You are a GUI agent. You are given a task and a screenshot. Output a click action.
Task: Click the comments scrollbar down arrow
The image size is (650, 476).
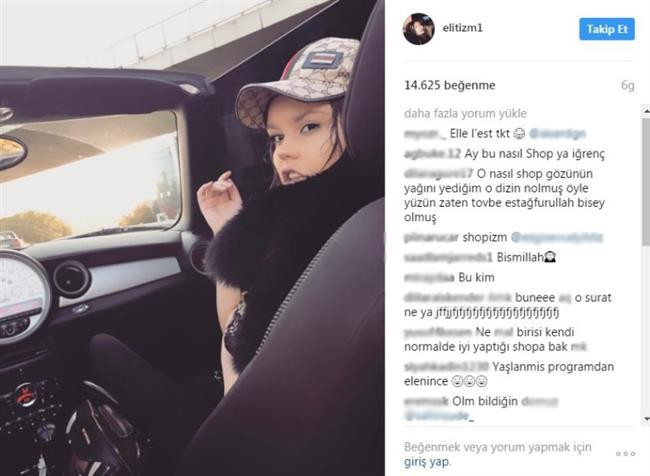[646, 419]
